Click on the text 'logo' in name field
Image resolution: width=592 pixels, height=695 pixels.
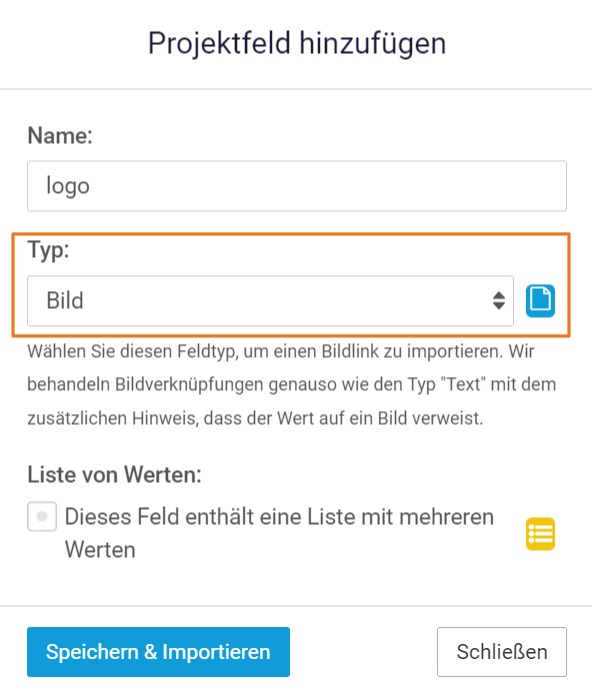click(68, 186)
